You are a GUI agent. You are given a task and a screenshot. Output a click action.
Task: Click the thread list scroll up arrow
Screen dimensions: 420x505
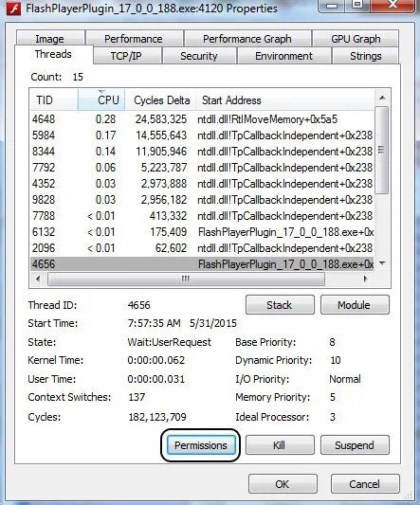382,98
